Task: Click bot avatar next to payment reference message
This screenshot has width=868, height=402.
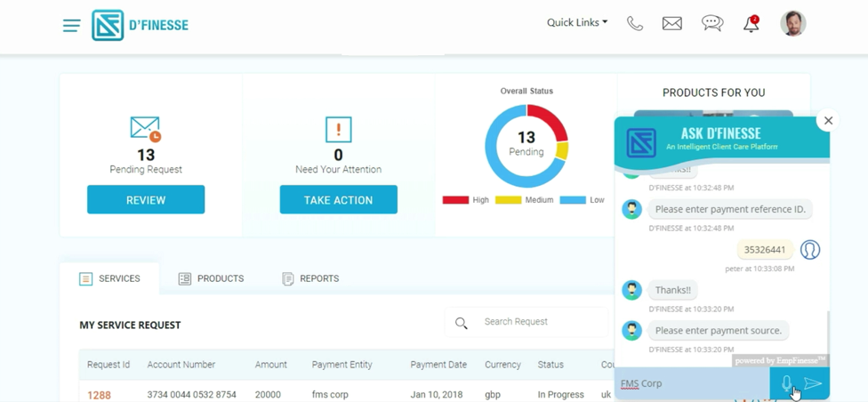Action: 631,210
